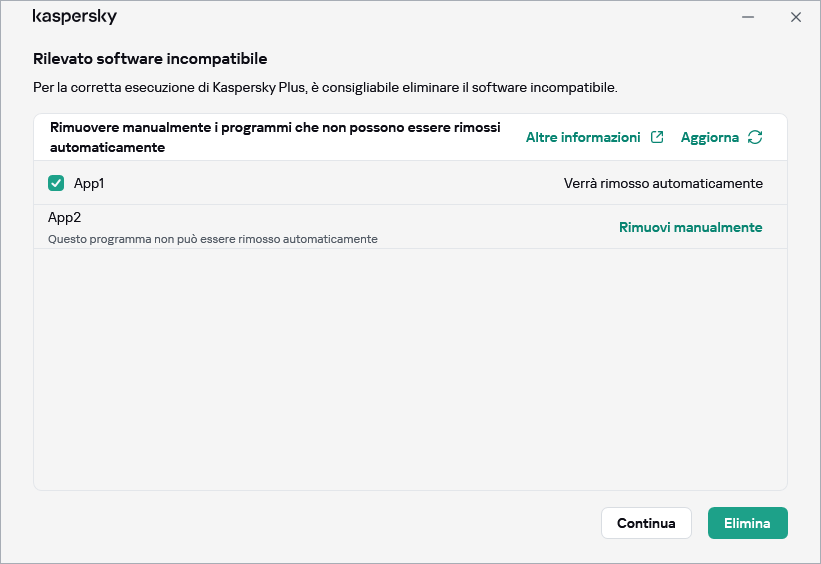Click the Rilevato software incompatibile heading
The image size is (821, 564).
click(150, 59)
